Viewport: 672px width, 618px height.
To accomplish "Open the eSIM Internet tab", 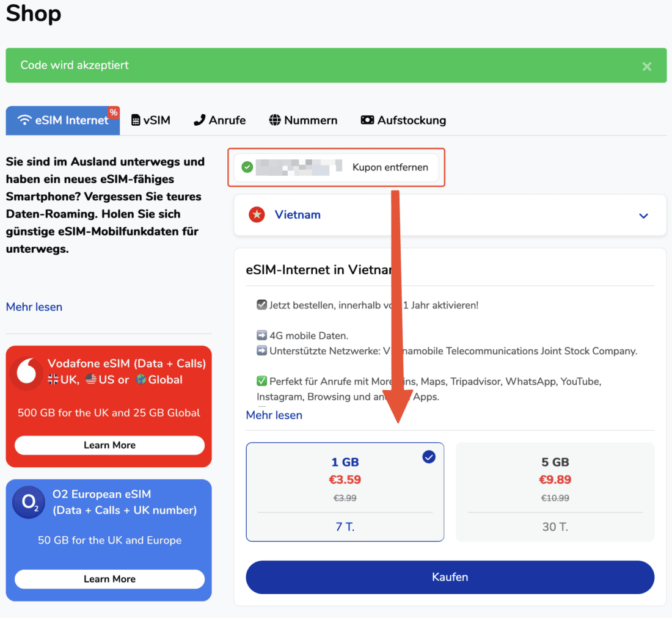I will click(x=63, y=120).
